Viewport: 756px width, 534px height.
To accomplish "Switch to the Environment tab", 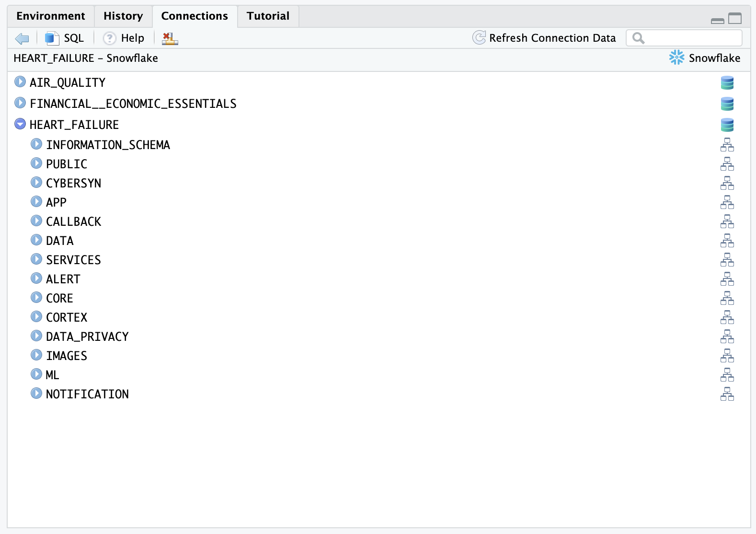I will click(x=51, y=16).
